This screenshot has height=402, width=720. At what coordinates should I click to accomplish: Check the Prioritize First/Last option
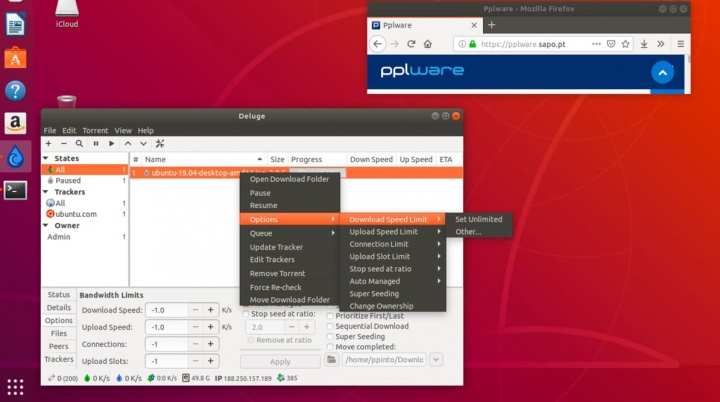pos(330,314)
